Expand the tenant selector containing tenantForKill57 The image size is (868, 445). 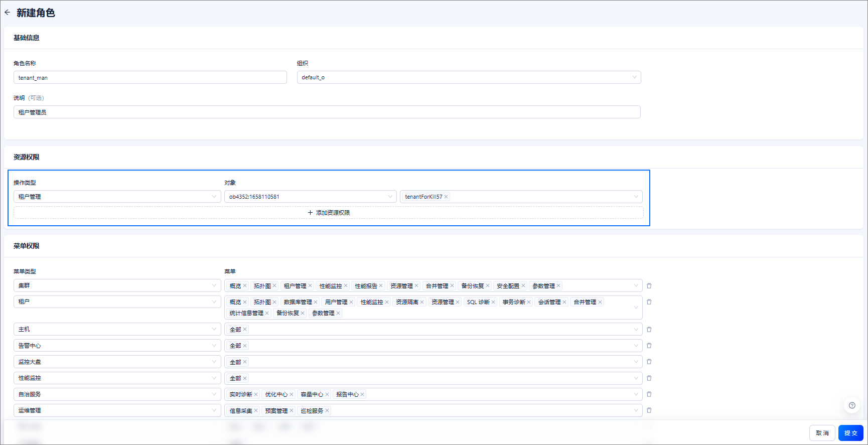coord(521,197)
